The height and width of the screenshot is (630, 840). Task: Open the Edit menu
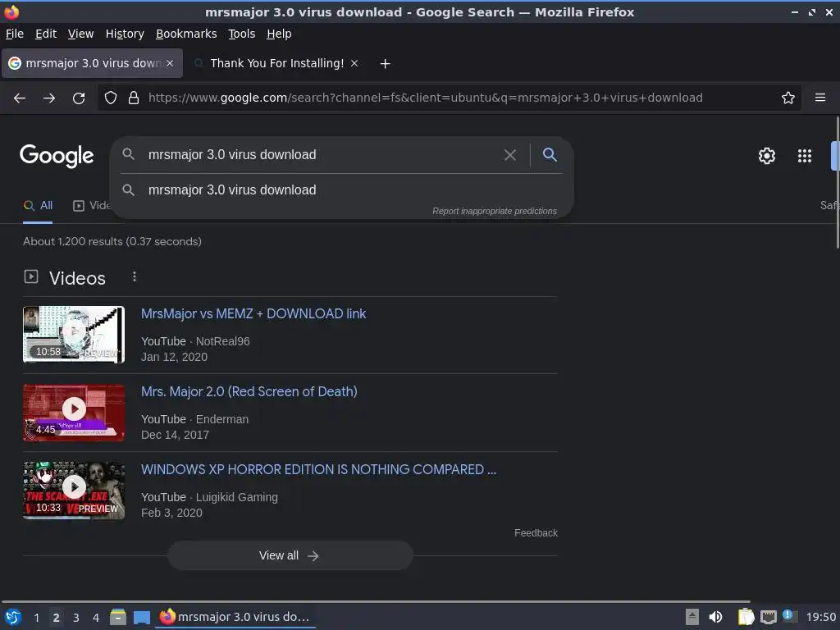click(46, 34)
